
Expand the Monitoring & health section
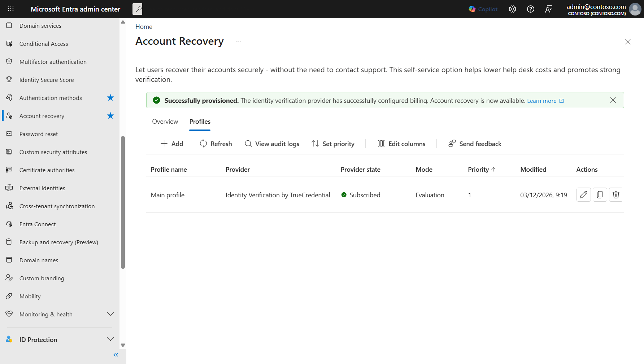point(110,314)
